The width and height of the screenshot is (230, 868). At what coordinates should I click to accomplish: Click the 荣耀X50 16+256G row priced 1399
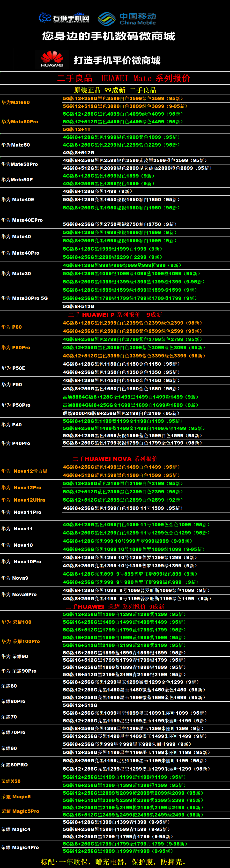(x=146, y=786)
